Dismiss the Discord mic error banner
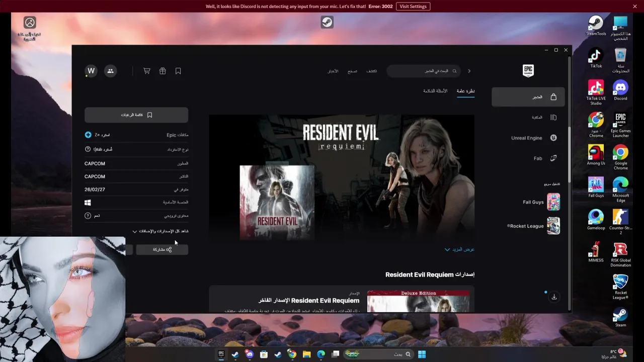This screenshot has width=644, height=362. (635, 7)
